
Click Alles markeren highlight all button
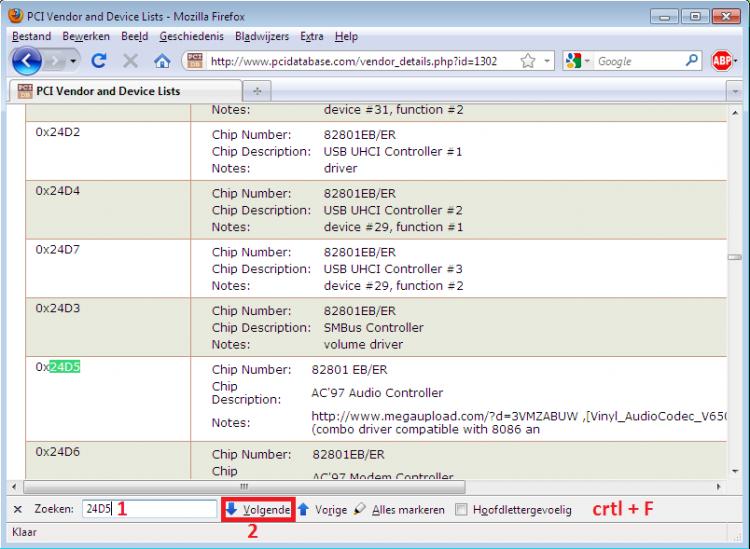click(x=399, y=509)
